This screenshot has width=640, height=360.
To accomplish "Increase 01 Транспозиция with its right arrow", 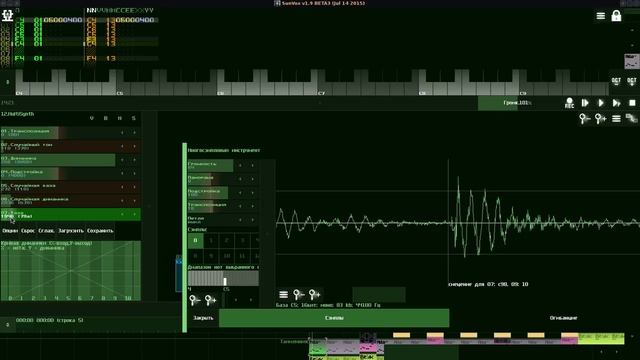I will point(134,133).
